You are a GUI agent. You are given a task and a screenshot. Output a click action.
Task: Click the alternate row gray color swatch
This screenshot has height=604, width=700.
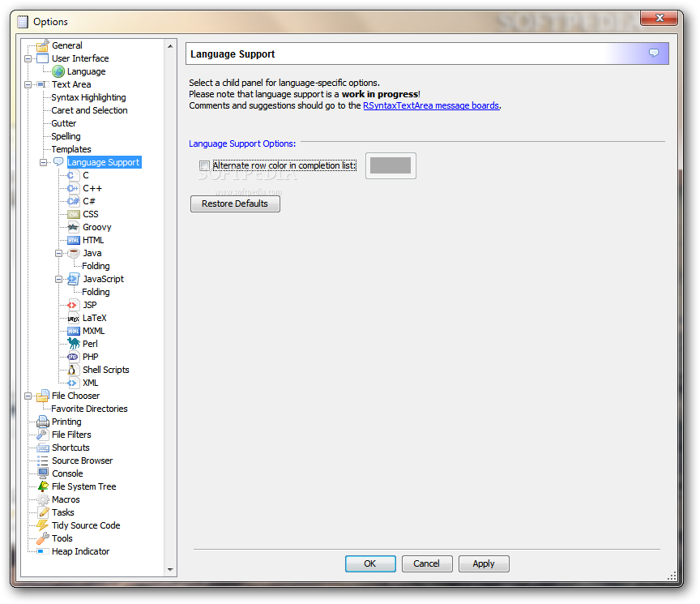[391, 165]
